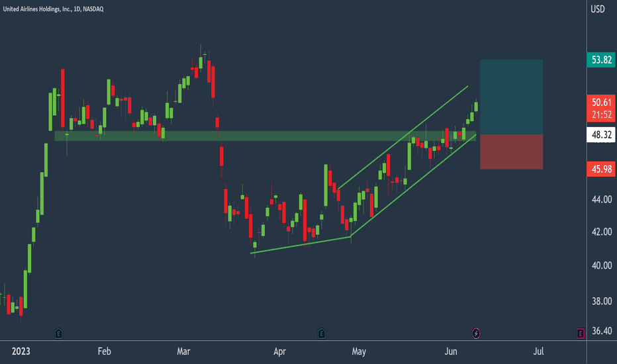Click the 38.00 price axis label
617x364 pixels.
(x=602, y=301)
